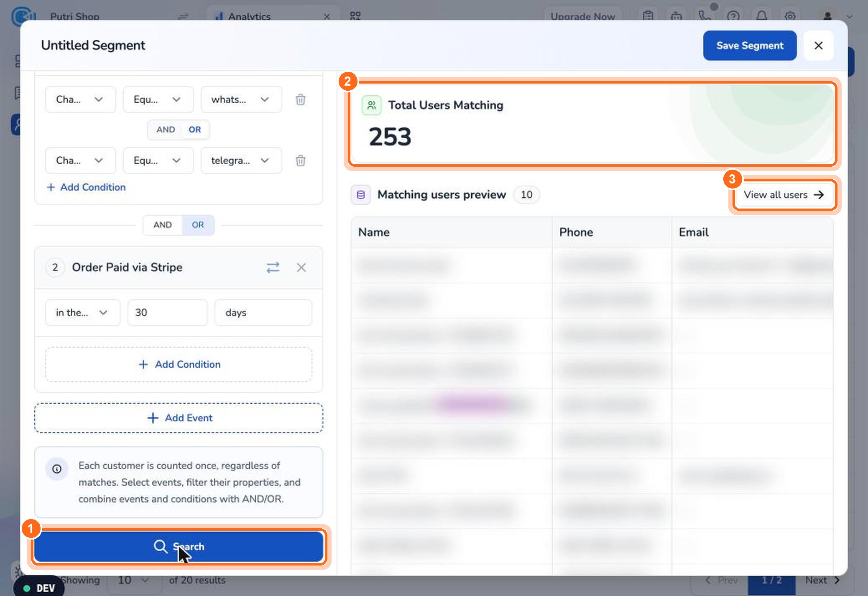
Task: Open the user profile avatar
Action: 827,16
